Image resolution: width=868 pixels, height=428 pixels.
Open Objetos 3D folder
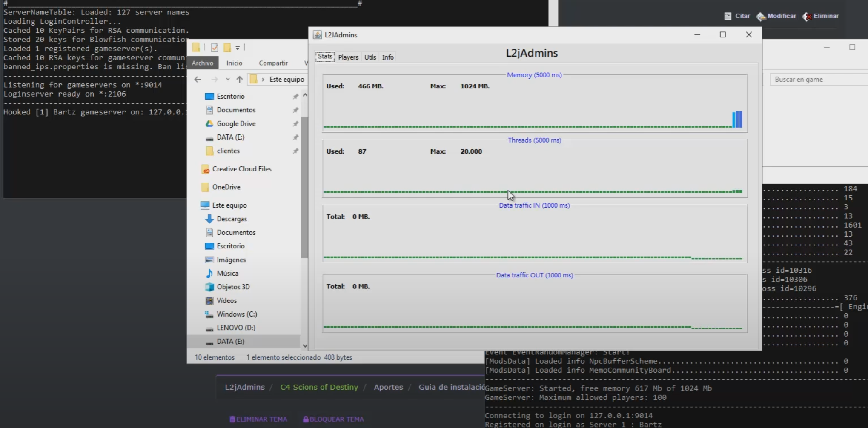tap(233, 287)
